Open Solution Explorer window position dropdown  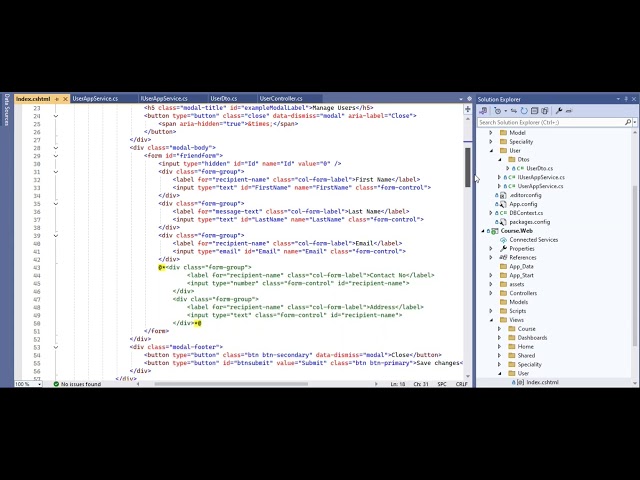tap(618, 99)
